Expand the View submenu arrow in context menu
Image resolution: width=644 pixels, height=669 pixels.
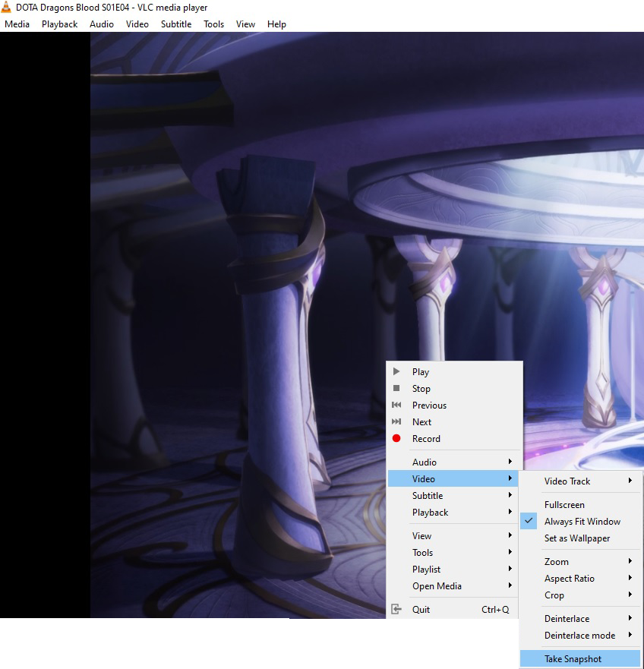pyautogui.click(x=510, y=535)
